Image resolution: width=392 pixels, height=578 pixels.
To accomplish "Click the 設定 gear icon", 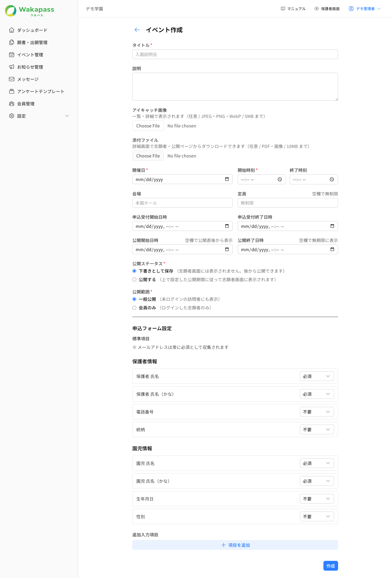I will click(12, 116).
